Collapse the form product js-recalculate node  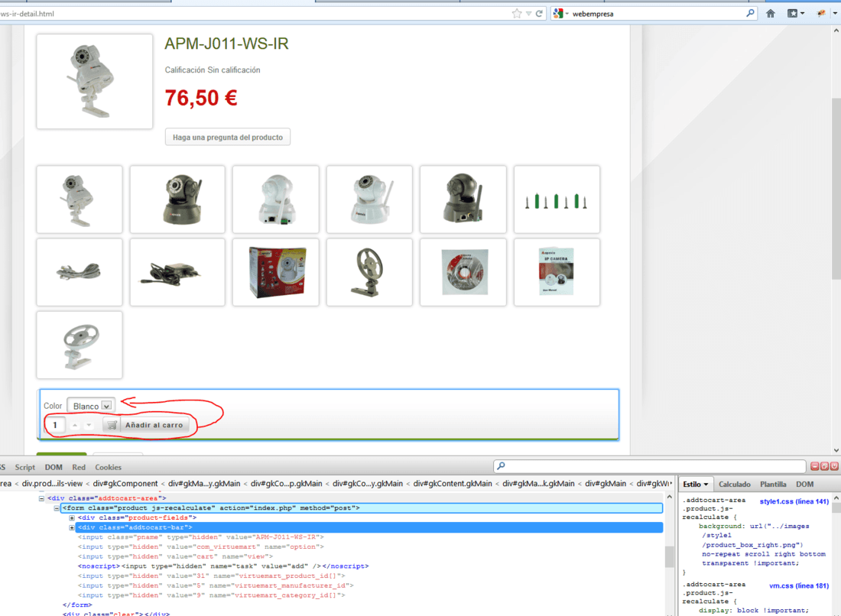click(57, 507)
